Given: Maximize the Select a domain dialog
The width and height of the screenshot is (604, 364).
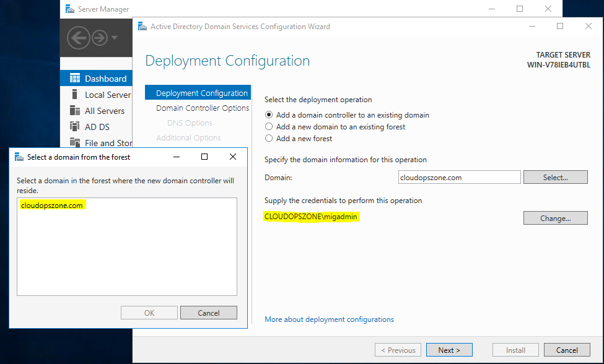Looking at the screenshot, I should tap(204, 157).
